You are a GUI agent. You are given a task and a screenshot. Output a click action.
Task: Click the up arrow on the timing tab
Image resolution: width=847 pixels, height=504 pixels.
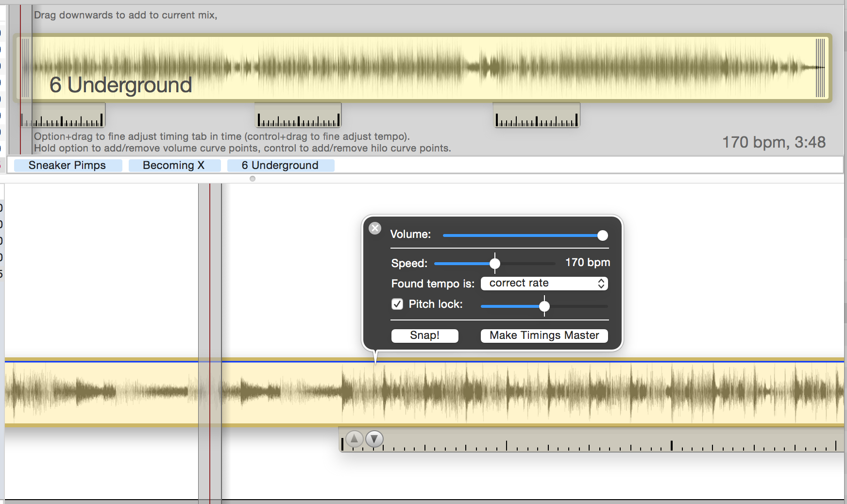click(355, 439)
